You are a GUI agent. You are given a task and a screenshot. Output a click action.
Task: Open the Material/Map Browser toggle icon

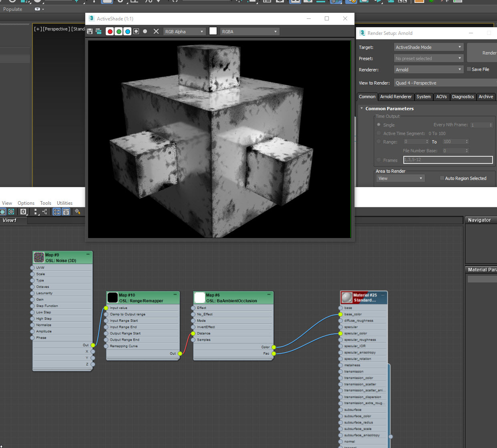click(56, 212)
